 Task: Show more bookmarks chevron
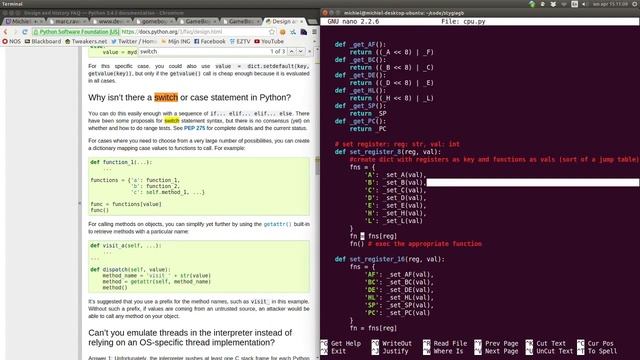pos(314,42)
